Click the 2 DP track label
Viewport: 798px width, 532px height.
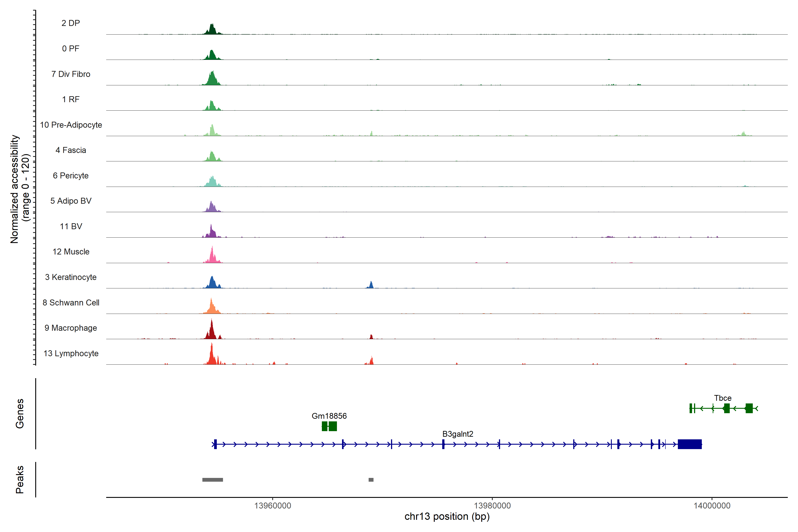tap(70, 23)
